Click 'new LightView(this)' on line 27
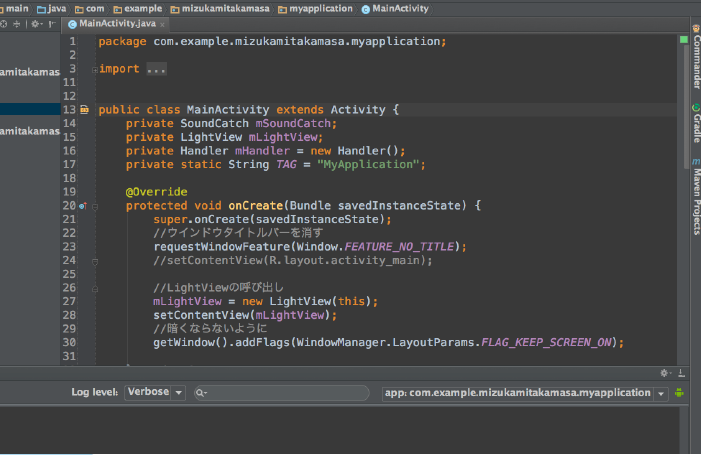 pyautogui.click(x=307, y=301)
